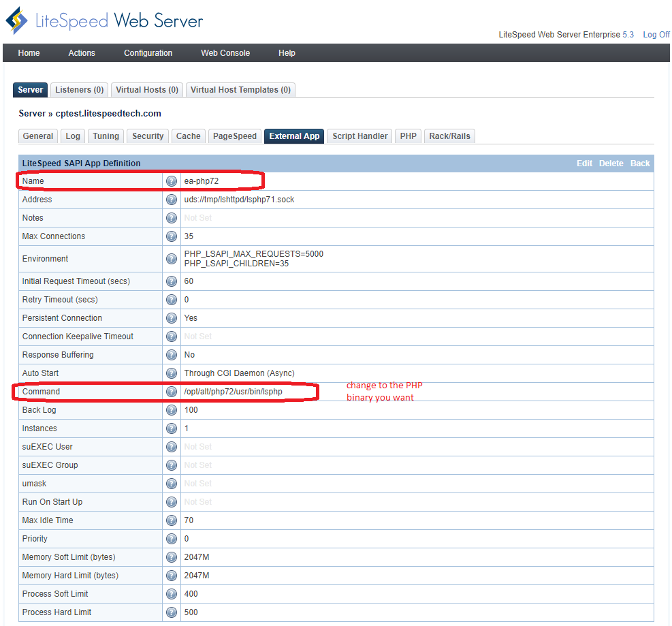View help for Memory Soft Limit
This screenshot has width=672, height=626.
172,557
